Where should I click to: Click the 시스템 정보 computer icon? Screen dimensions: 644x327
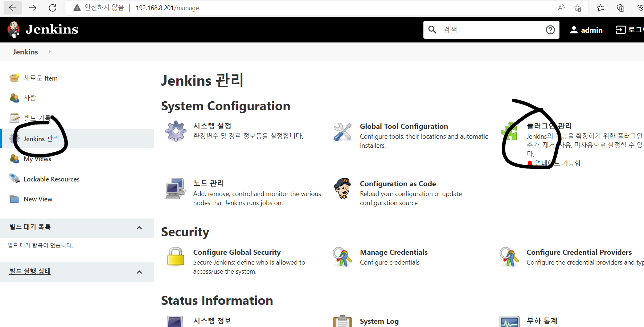pyautogui.click(x=175, y=321)
